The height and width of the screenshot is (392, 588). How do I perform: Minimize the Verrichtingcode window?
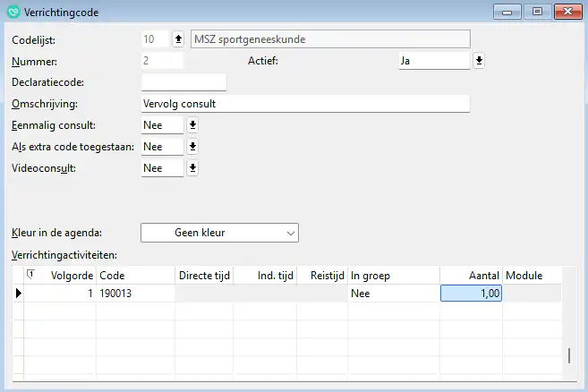pyautogui.click(x=507, y=12)
